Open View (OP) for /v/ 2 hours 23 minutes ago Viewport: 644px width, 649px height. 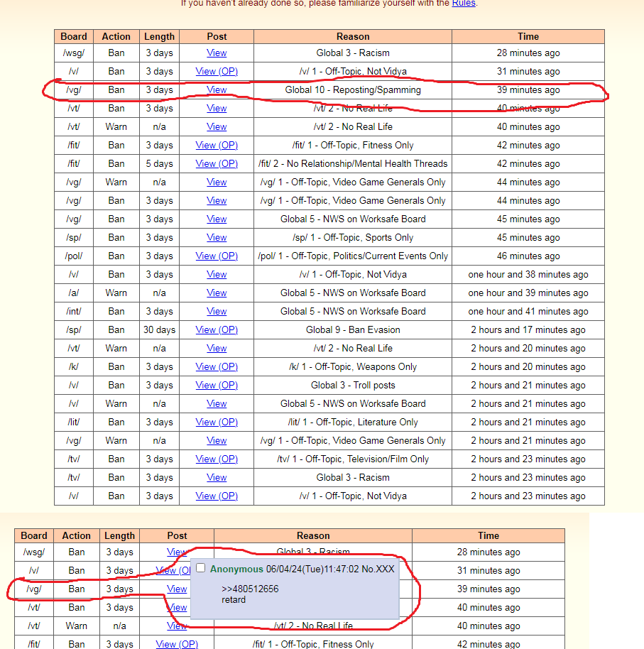217,496
